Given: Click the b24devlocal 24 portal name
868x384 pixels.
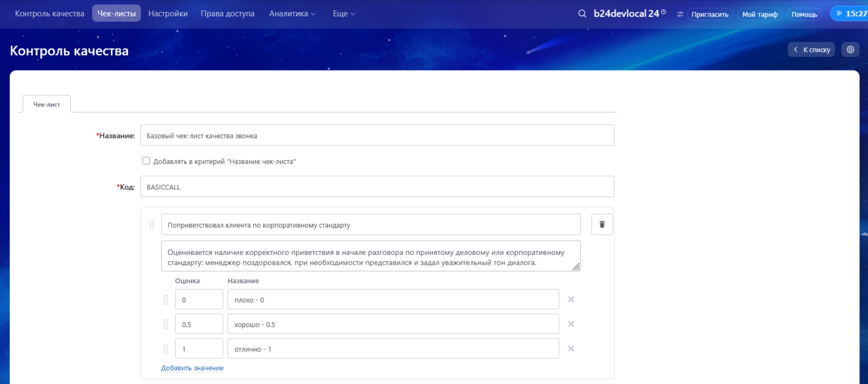Looking at the screenshot, I should pyautogui.click(x=626, y=14).
